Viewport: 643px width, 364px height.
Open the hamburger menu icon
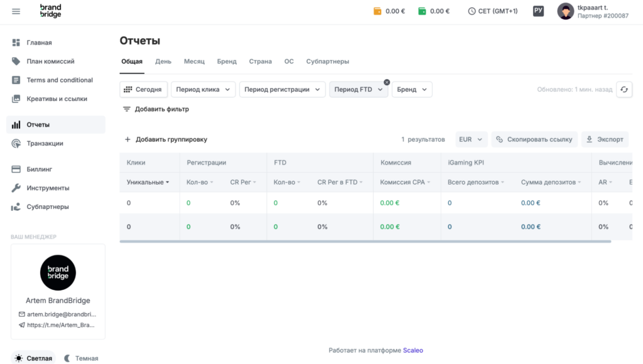(x=16, y=11)
